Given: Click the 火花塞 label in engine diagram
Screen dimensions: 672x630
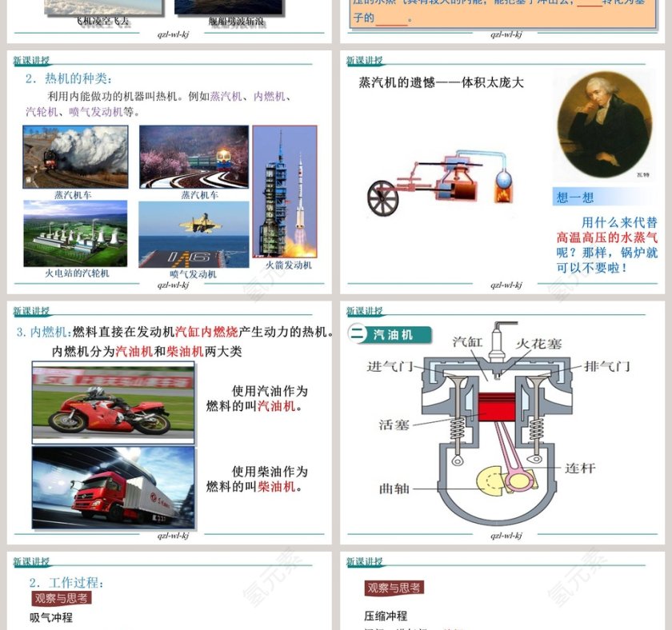Looking at the screenshot, I should 538,344.
